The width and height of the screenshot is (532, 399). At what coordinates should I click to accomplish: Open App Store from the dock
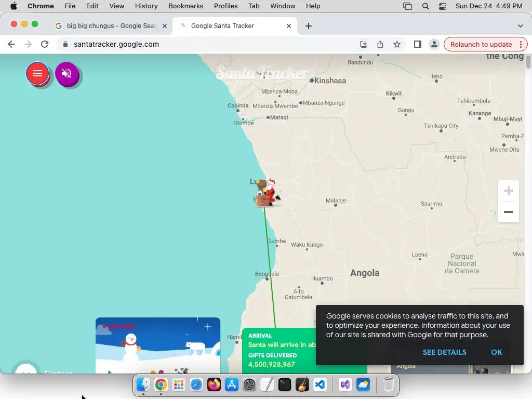click(231, 385)
